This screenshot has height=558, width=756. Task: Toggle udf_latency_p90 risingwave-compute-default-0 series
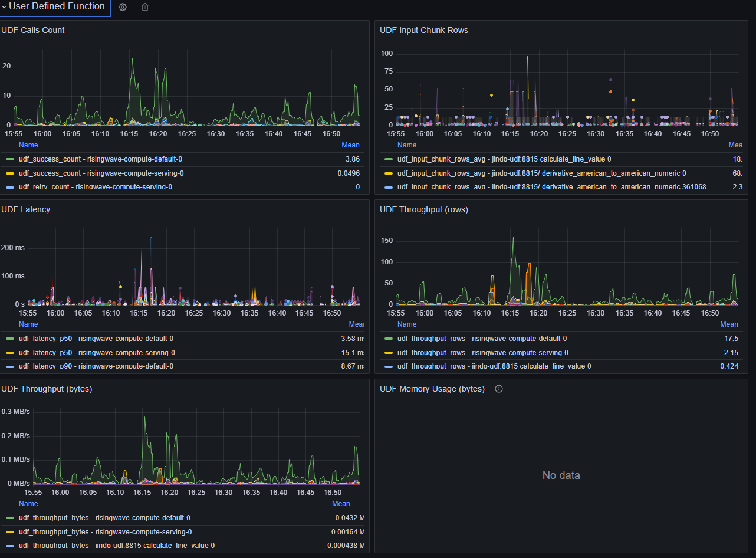click(96, 366)
